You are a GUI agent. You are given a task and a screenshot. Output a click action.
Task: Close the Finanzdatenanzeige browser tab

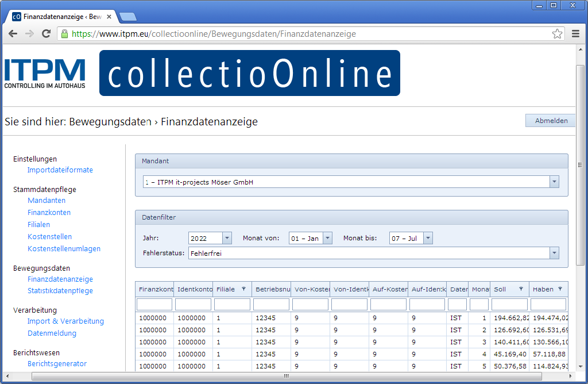click(109, 17)
